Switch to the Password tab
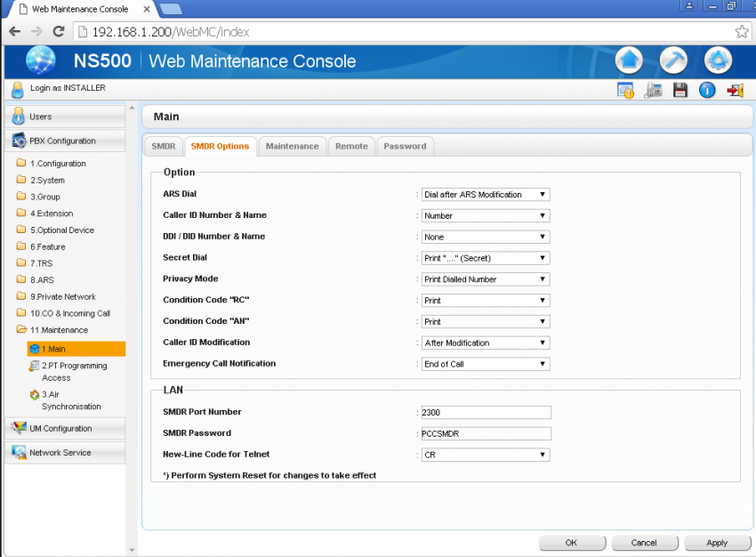 pyautogui.click(x=405, y=146)
